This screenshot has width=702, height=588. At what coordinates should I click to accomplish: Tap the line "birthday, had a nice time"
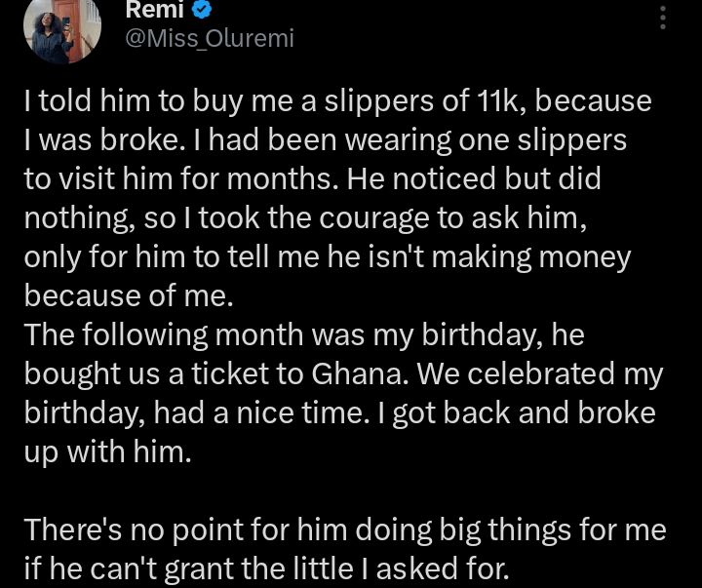pyautogui.click(x=339, y=412)
